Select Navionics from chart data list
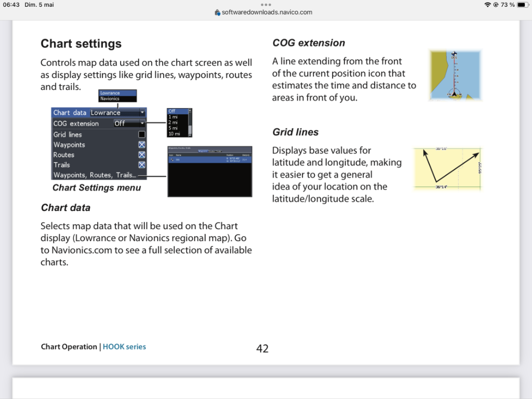 click(x=110, y=99)
